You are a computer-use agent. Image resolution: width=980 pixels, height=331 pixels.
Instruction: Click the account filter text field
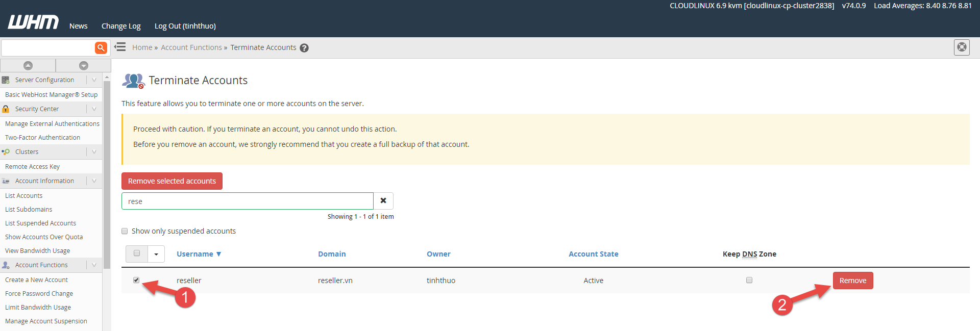coord(248,201)
